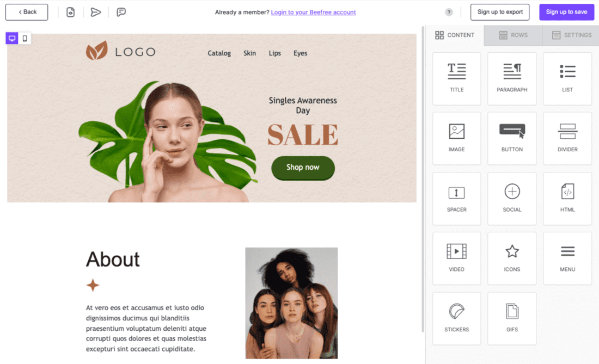Switch to desktop preview mode

coord(12,38)
